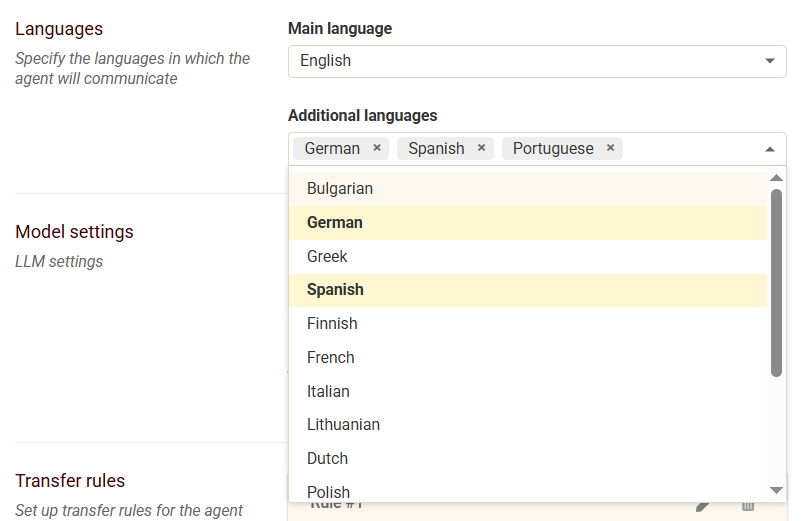The image size is (809, 521).
Task: Click the Transfer rules heading
Action: [x=70, y=480]
